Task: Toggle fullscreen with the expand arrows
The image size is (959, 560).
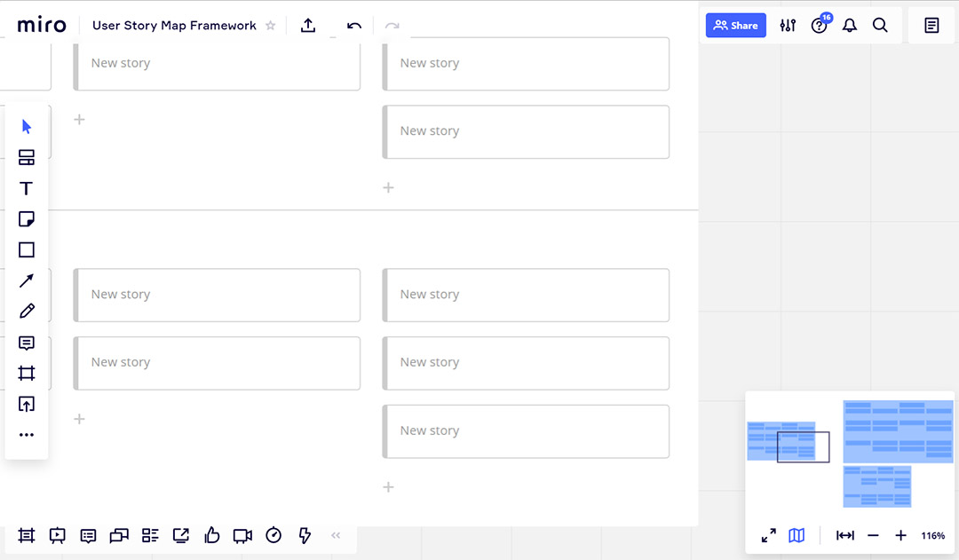Action: [768, 535]
